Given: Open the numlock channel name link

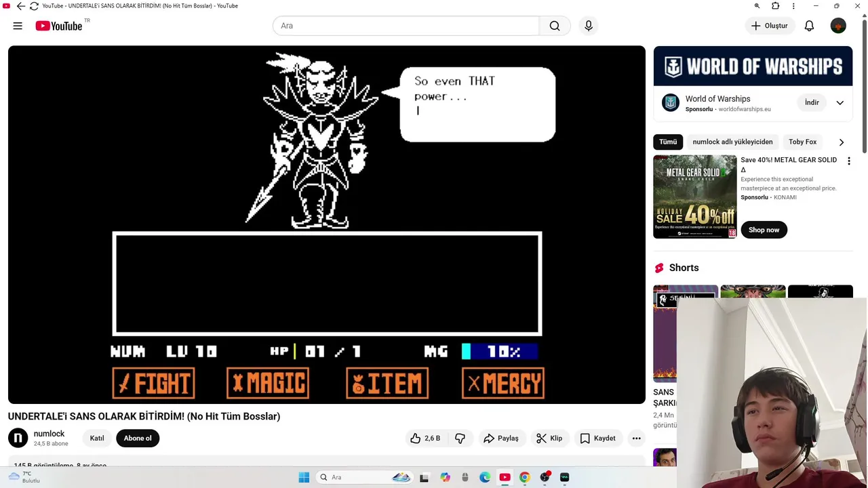Looking at the screenshot, I should click(49, 434).
